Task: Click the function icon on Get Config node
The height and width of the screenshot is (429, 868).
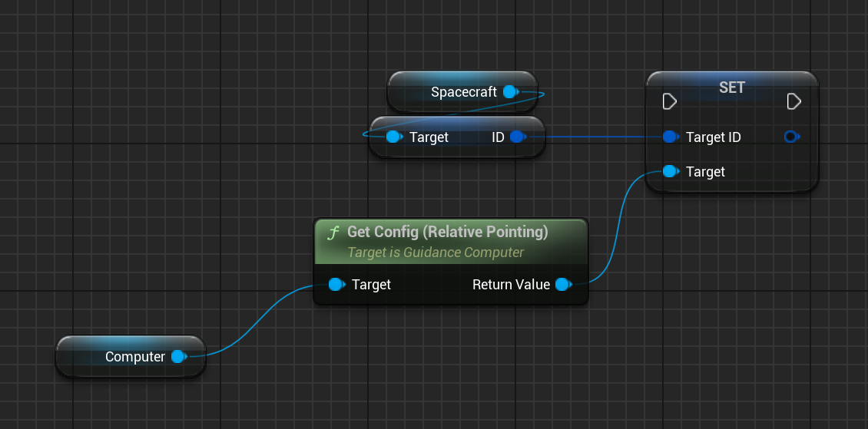Action: tap(333, 233)
